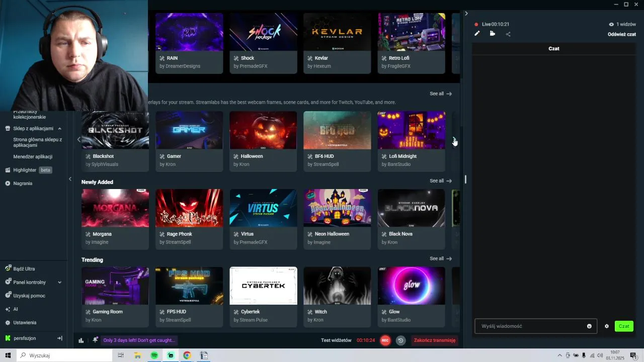The width and height of the screenshot is (644, 362).
Task: Click the AI sparkle icon in sidebar
Action: tap(8, 309)
